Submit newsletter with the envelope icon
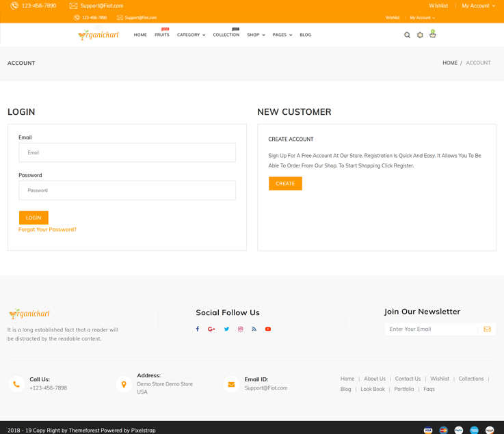 click(x=487, y=329)
